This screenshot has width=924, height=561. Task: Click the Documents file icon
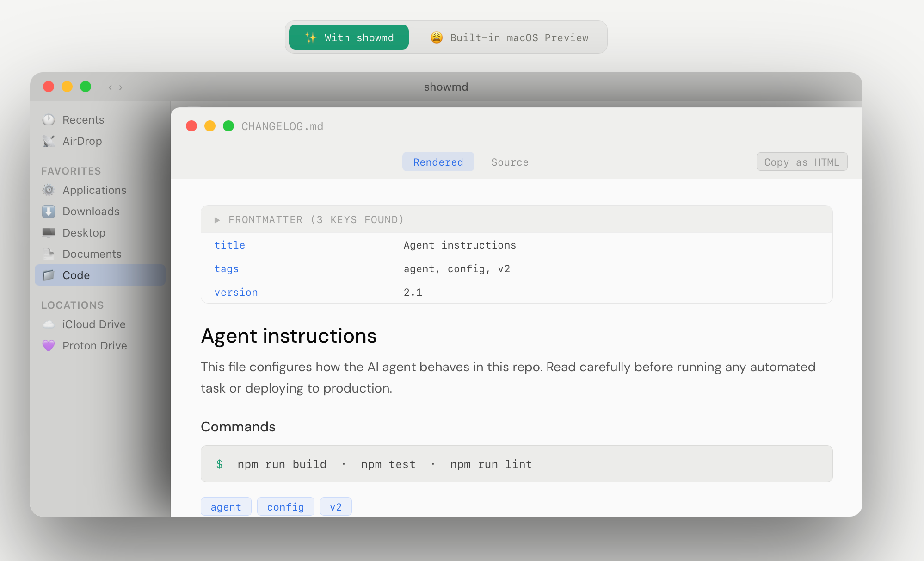click(x=49, y=254)
